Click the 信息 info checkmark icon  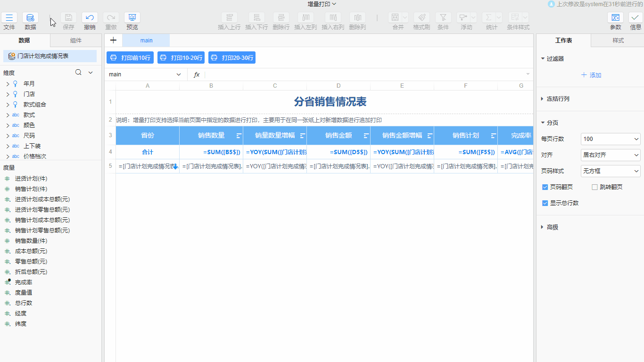click(636, 18)
